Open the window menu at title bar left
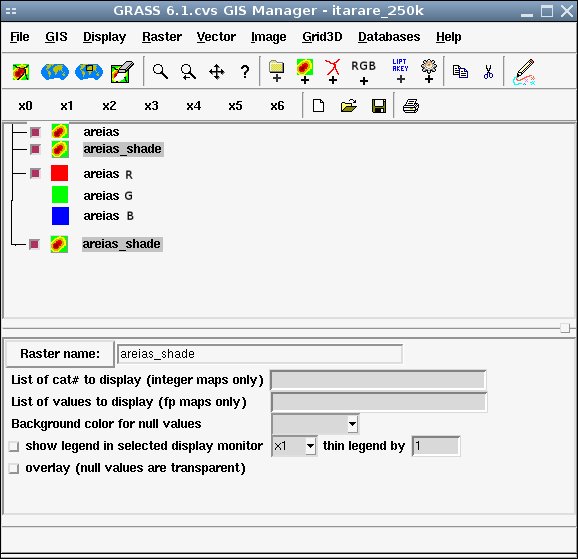The width and height of the screenshot is (578, 559). (x=11, y=11)
